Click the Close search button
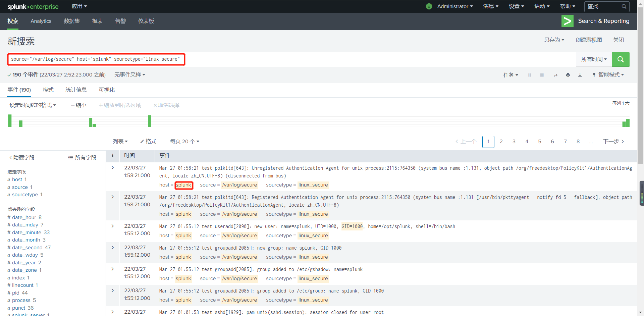Screen dimensions: 644x316 (619, 40)
